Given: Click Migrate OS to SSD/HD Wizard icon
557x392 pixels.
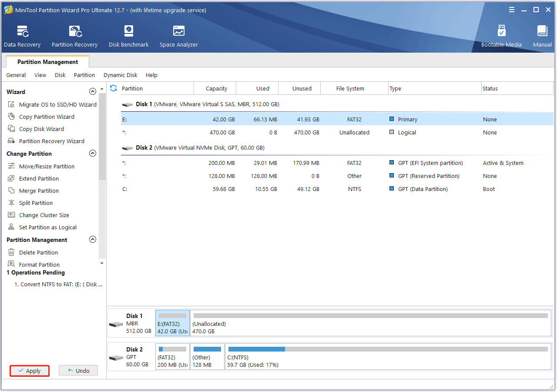Looking at the screenshot, I should coord(11,104).
